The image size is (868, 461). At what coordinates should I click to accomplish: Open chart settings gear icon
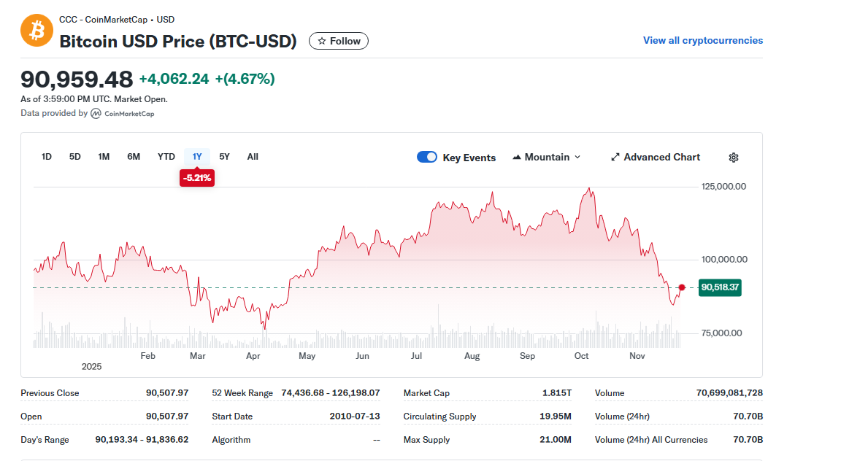pos(734,158)
